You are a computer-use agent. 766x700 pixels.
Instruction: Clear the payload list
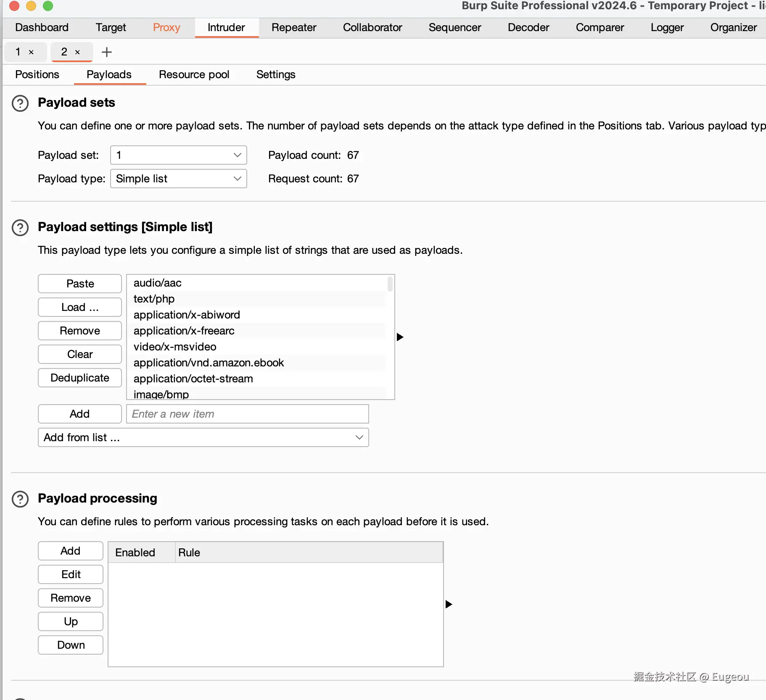click(80, 354)
